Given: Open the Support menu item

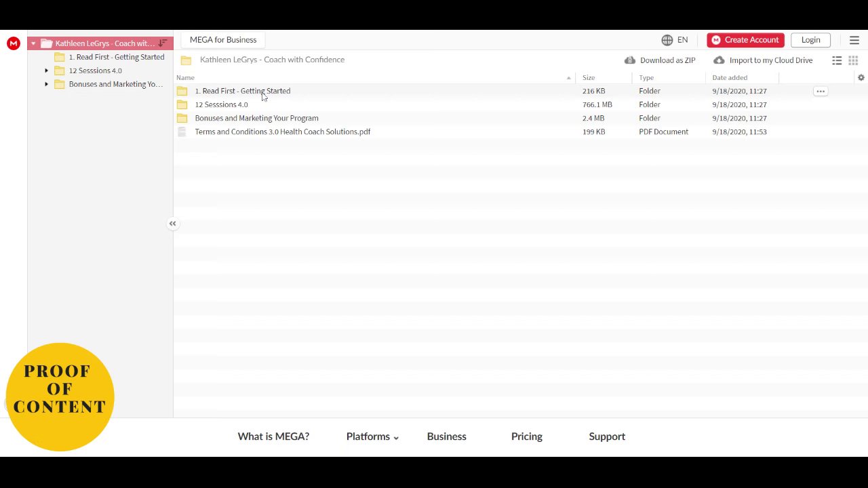Looking at the screenshot, I should (607, 436).
